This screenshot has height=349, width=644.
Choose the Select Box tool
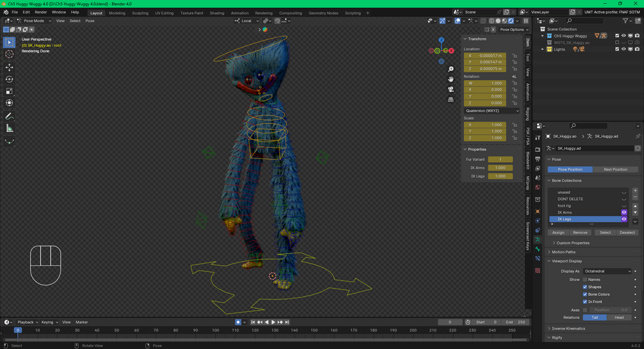point(9,42)
